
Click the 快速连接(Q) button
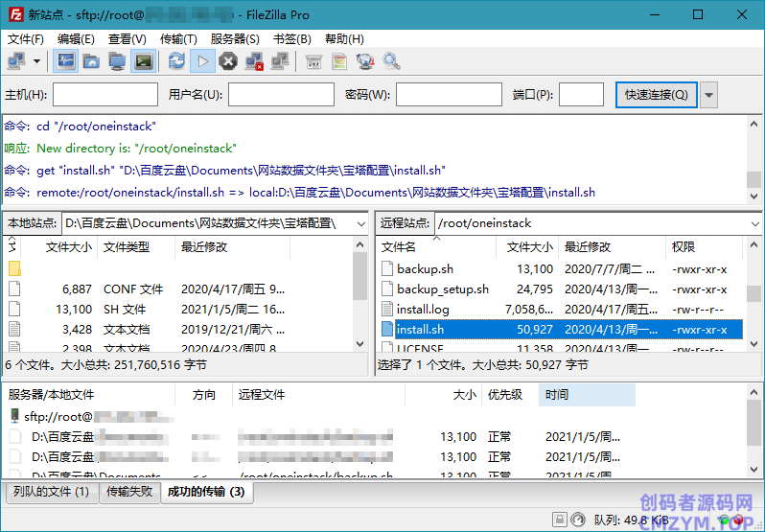(x=656, y=95)
